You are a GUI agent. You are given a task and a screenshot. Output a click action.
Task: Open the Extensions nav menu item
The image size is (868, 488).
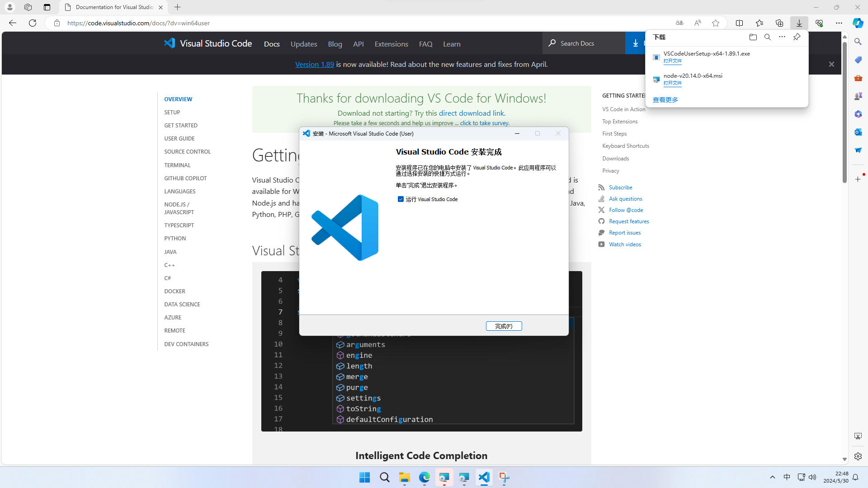click(391, 44)
